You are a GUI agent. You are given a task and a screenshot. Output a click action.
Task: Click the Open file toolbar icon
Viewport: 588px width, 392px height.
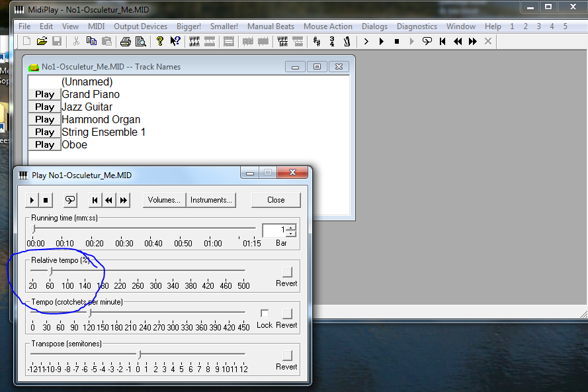pyautogui.click(x=42, y=41)
